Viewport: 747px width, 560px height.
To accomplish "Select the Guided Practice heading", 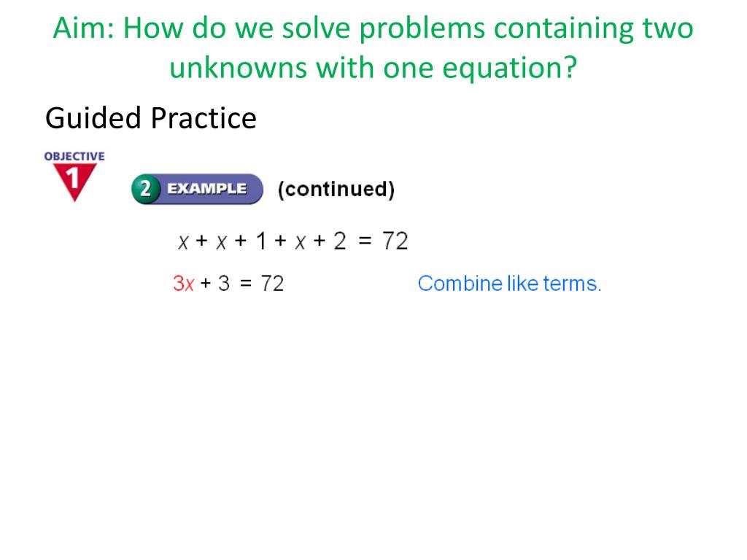I will (150, 118).
